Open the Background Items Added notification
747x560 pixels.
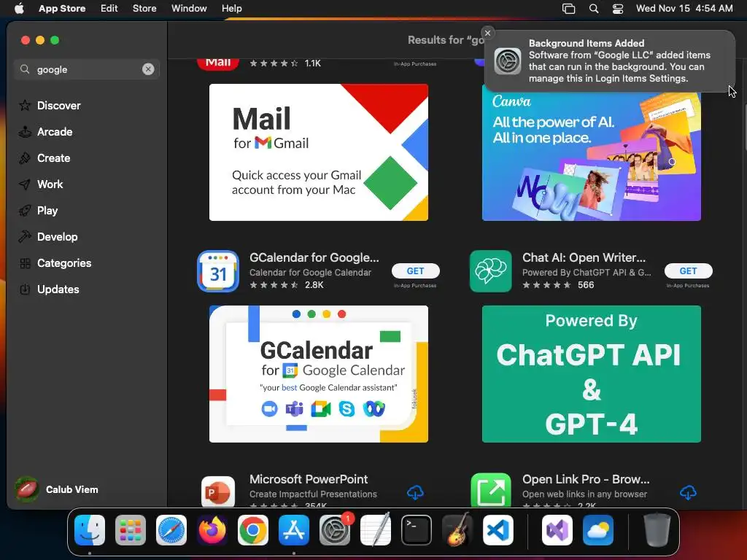pyautogui.click(x=610, y=61)
